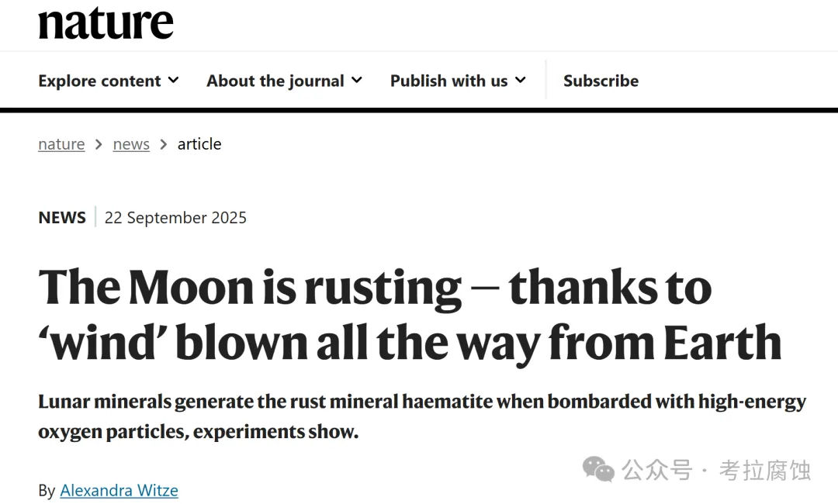Open the About the journal menu
The image size is (838, 504).
275,81
